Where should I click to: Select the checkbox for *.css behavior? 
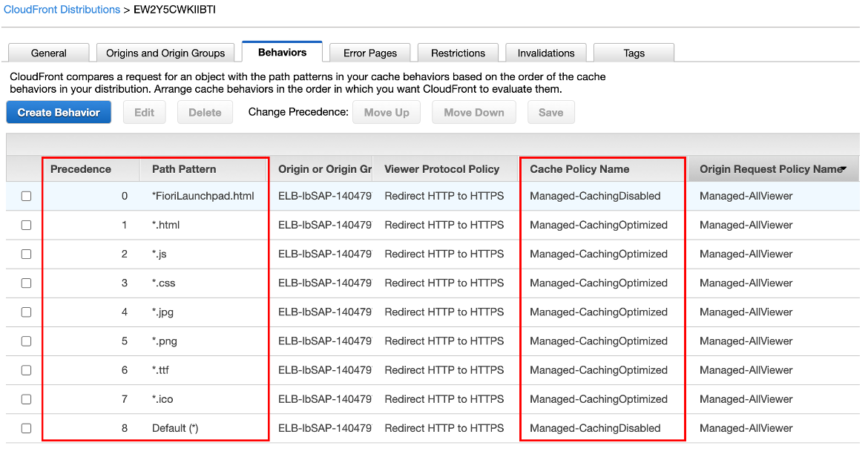[27, 283]
